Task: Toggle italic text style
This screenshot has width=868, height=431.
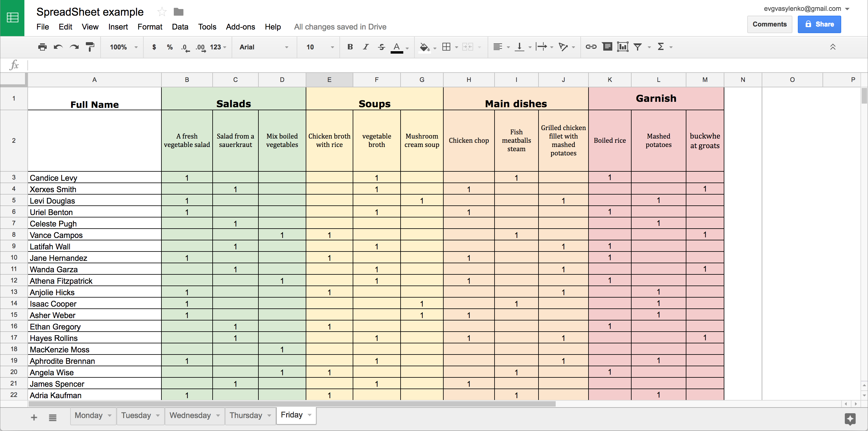Action: 366,47
